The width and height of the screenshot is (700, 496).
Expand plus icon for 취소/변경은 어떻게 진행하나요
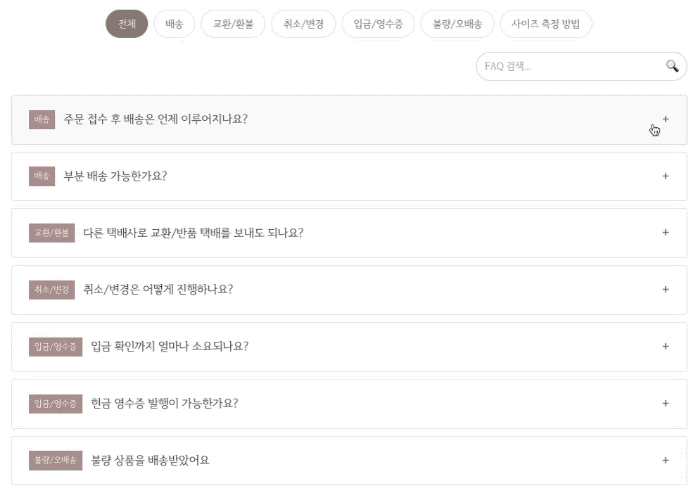click(666, 290)
